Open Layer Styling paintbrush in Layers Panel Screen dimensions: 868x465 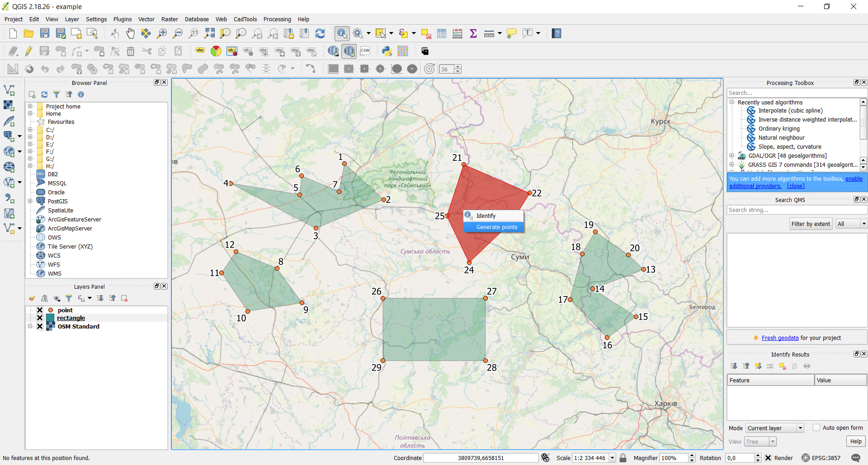click(32, 298)
